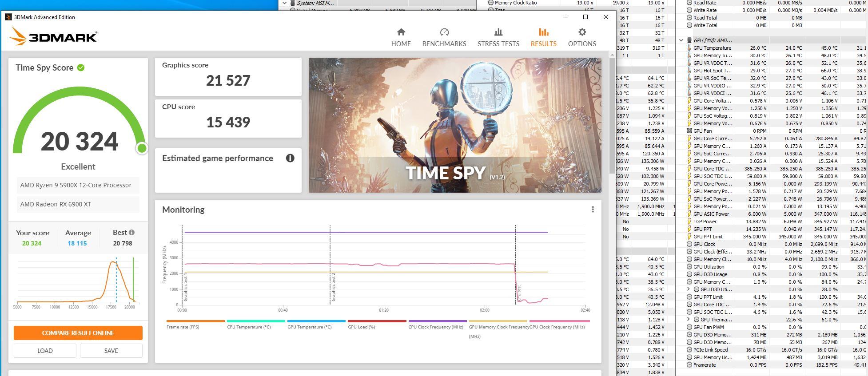Open the Monitoring three-dot options menu
The height and width of the screenshot is (376, 868).
pyautogui.click(x=593, y=210)
